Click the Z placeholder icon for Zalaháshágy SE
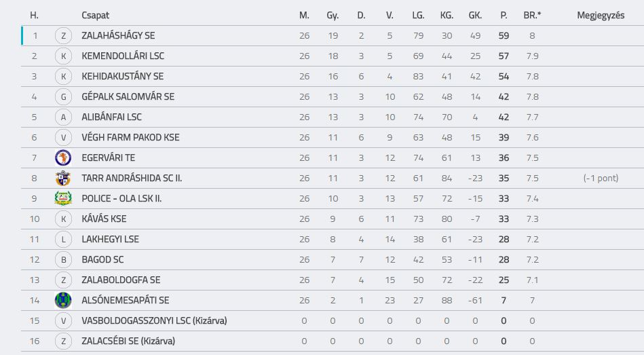This screenshot has height=355, width=644. tap(63, 36)
